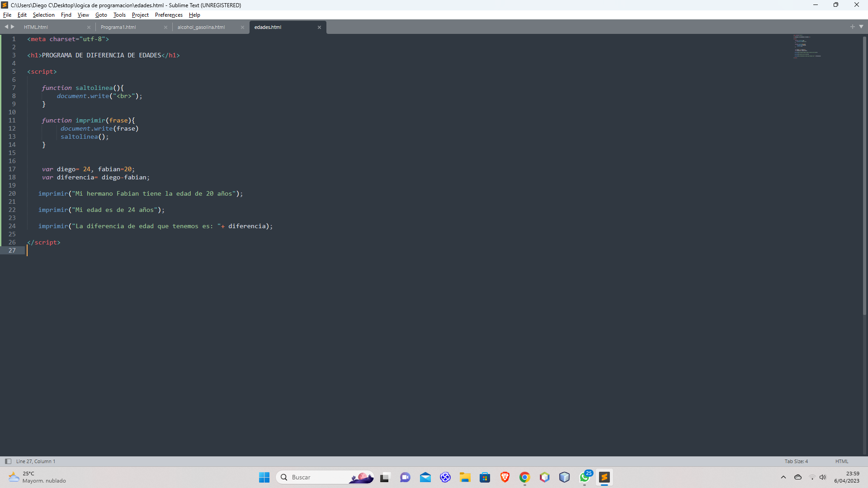Close the HTML.html tab
Viewport: 868px width, 488px height.
89,28
